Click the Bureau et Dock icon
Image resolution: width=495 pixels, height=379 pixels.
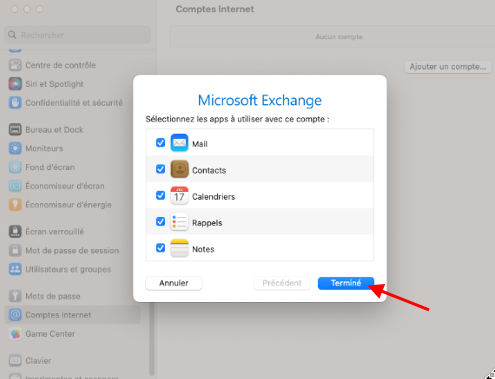coord(15,130)
